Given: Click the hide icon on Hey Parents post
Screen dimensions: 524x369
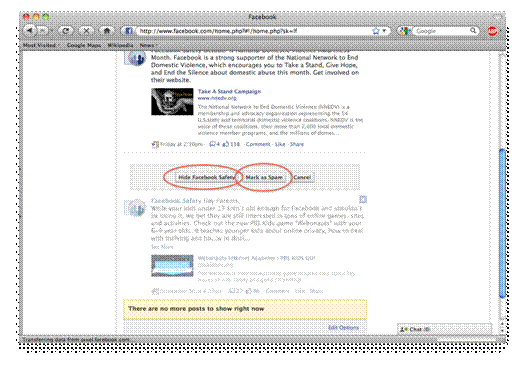Looking at the screenshot, I should click(363, 200).
